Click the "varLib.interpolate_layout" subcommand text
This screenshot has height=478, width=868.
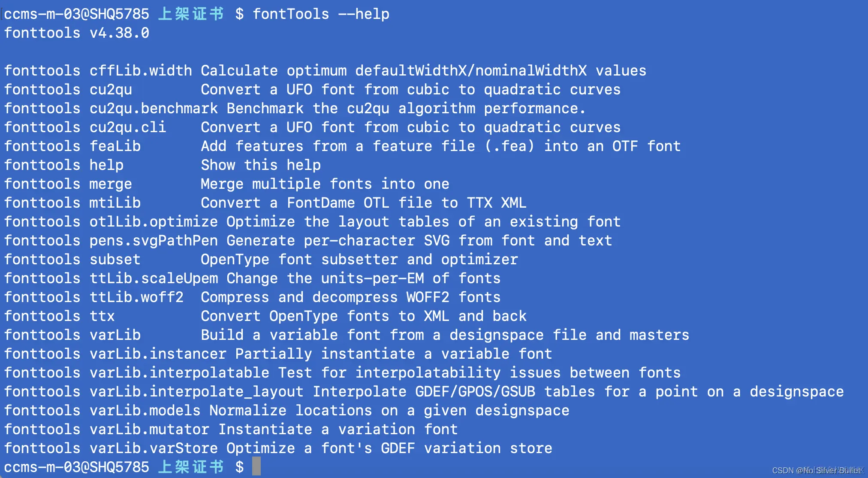[x=196, y=392]
